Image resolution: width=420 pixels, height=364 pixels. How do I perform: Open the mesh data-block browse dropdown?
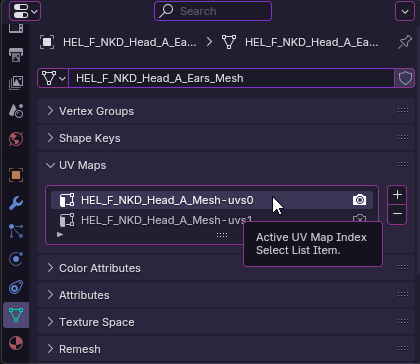(53, 78)
